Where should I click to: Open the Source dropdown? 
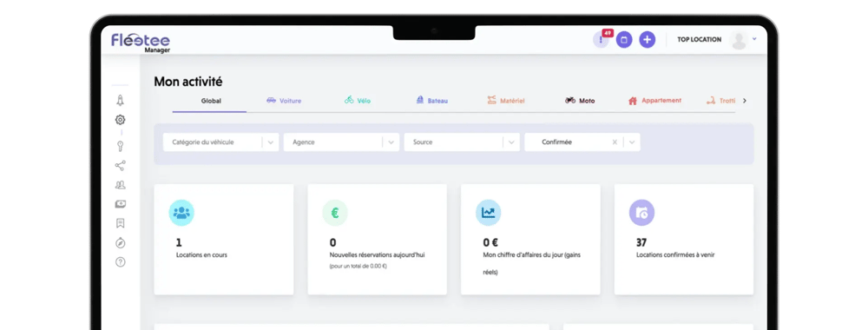[x=463, y=142]
